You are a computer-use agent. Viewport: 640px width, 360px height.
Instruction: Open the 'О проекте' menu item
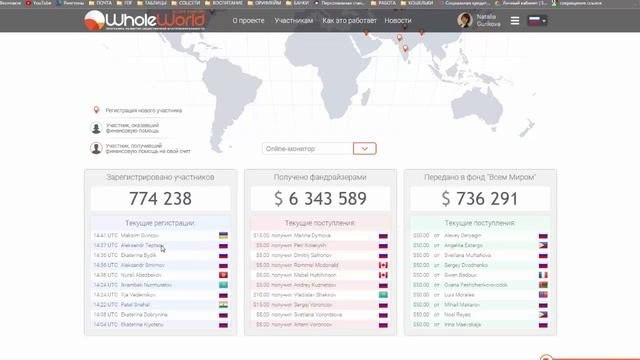click(248, 20)
